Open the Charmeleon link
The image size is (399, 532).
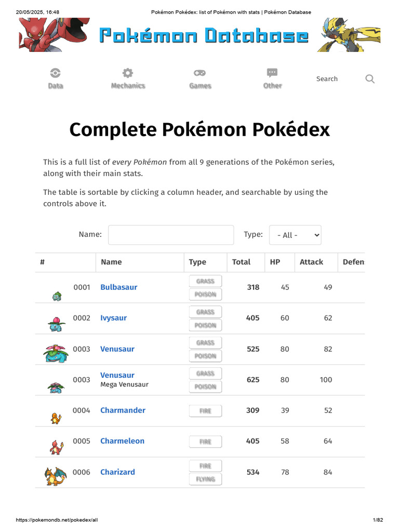coord(122,441)
